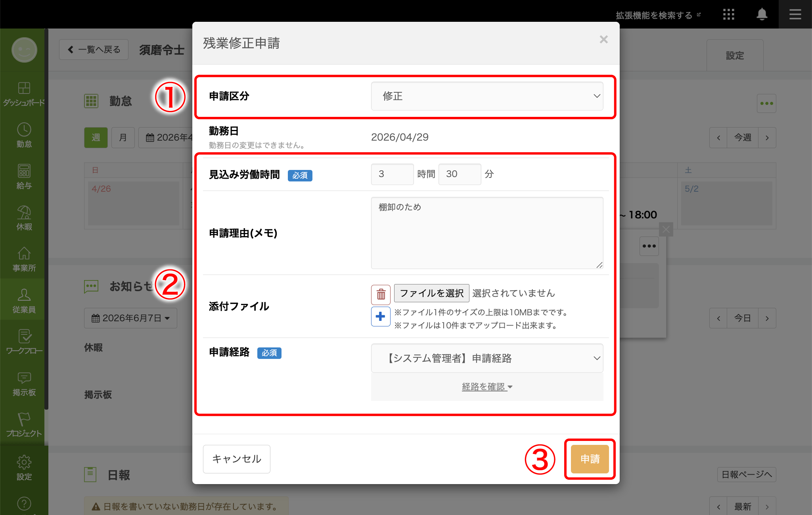This screenshot has height=515, width=812.
Task: Open the notification bell
Action: 762,15
